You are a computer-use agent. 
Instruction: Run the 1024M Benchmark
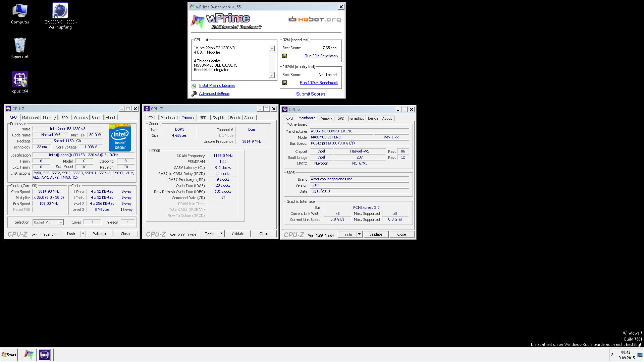point(319,83)
